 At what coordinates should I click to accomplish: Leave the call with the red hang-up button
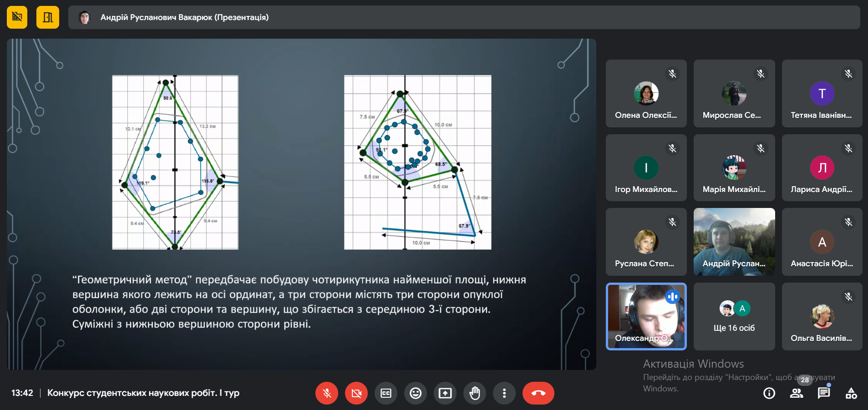click(538, 393)
